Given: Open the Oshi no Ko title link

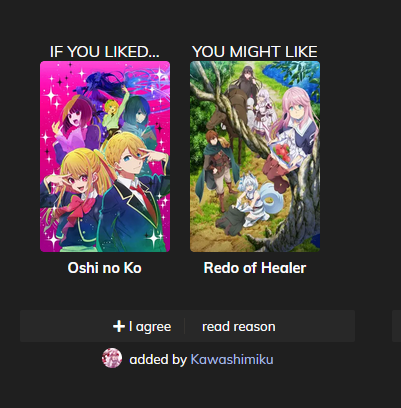Looking at the screenshot, I should pyautogui.click(x=105, y=268).
